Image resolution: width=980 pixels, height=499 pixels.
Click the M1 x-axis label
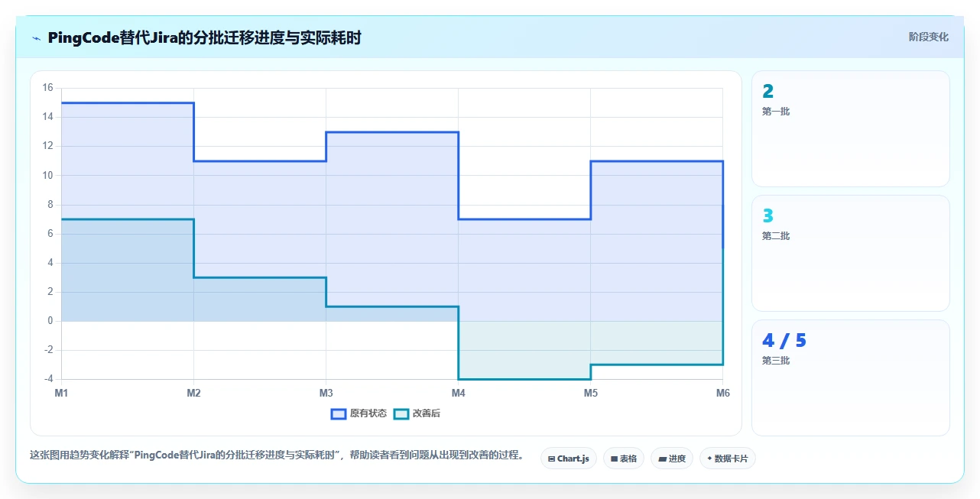coord(61,393)
